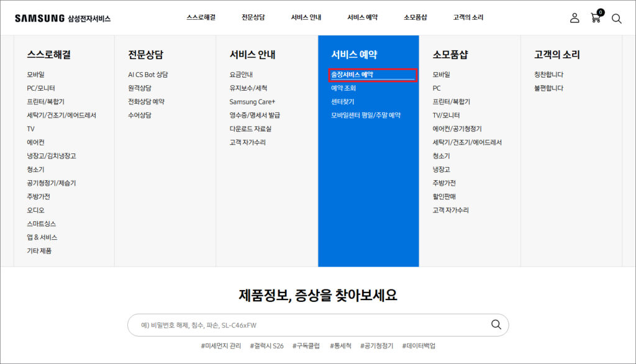
Task: Open 다운로드 자료실 link
Action: (250, 129)
